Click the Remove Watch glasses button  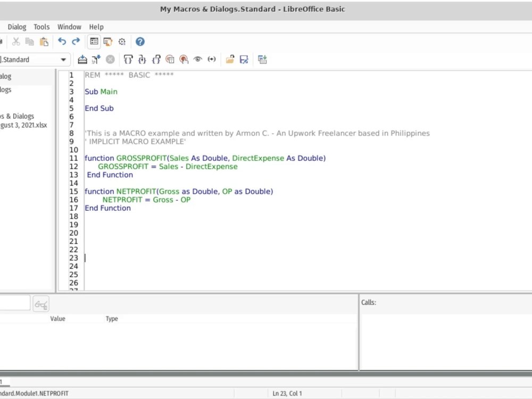[x=41, y=304]
